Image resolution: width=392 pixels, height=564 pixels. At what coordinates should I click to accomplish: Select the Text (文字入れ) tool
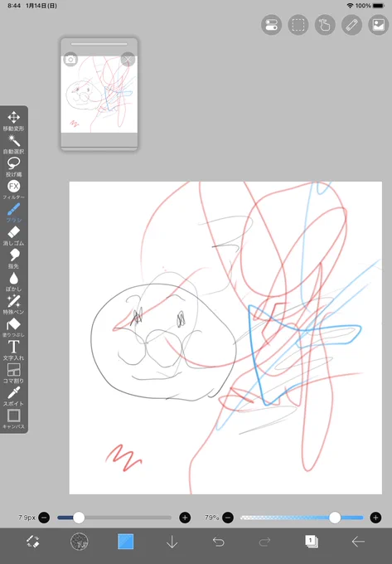click(13, 350)
